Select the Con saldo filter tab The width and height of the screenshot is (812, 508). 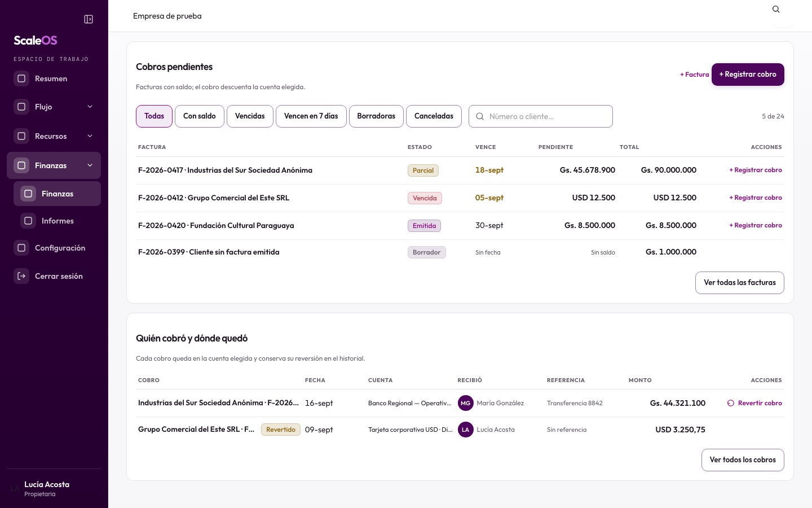[x=200, y=116]
